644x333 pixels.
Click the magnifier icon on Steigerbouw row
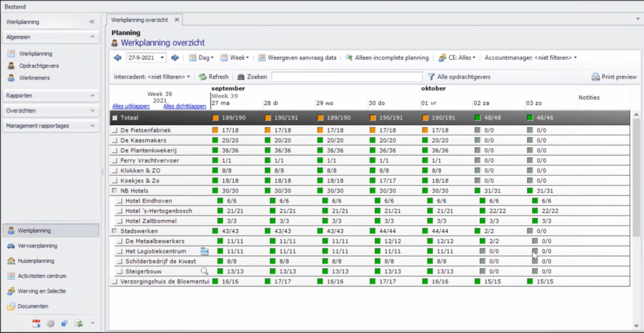[x=204, y=271]
